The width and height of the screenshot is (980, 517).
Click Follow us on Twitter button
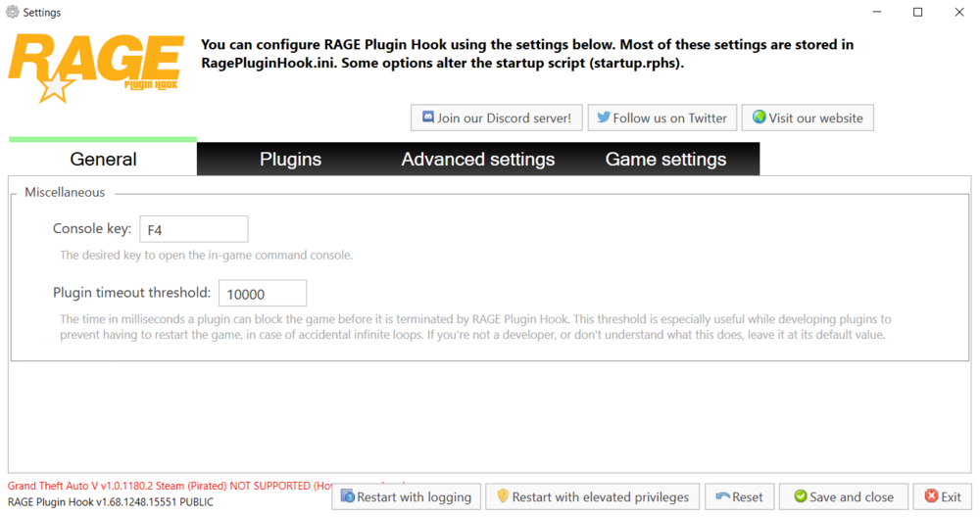click(x=661, y=117)
